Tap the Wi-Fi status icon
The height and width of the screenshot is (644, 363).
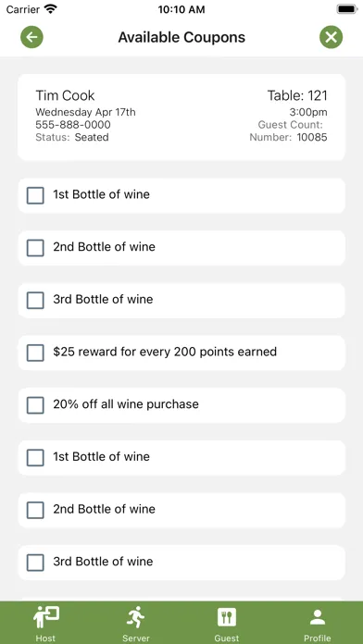point(51,9)
